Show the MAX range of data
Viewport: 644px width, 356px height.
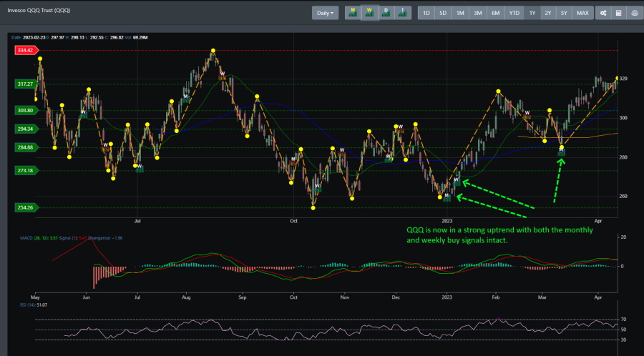582,13
